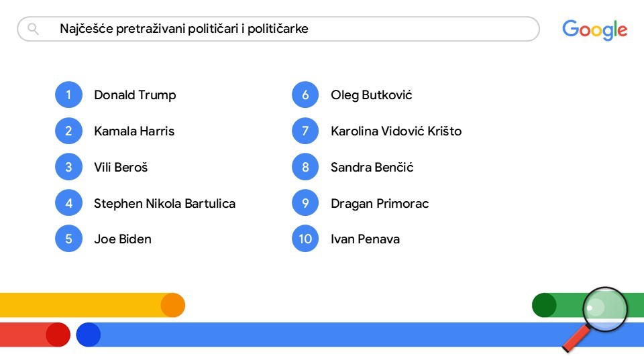Open Ivan Penava entry

[x=365, y=239]
